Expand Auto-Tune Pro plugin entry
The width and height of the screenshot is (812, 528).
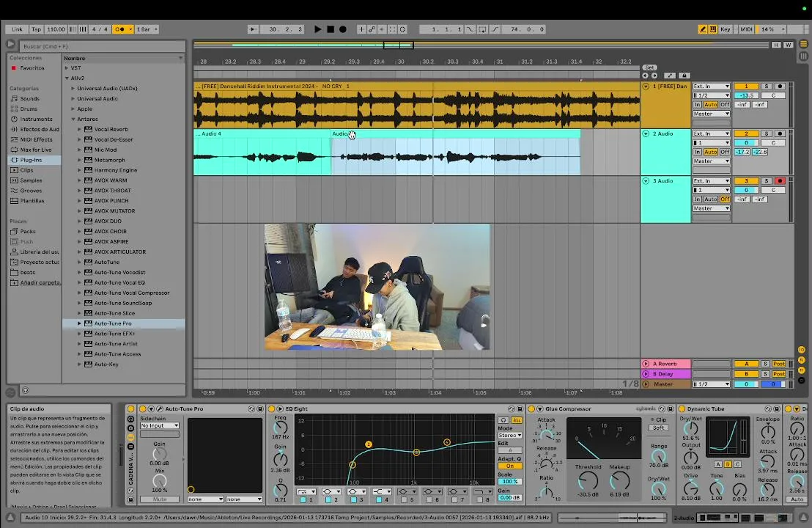79,323
